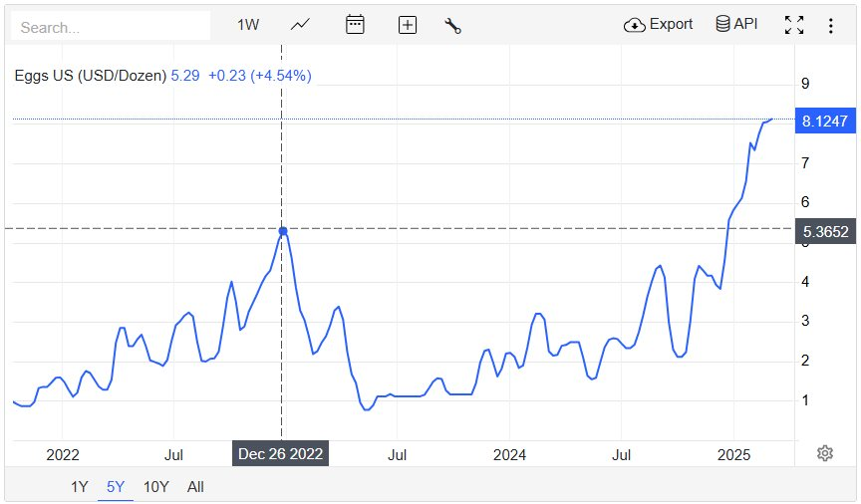Open the three-dot more options menu
The image size is (861, 504).
coord(831,26)
